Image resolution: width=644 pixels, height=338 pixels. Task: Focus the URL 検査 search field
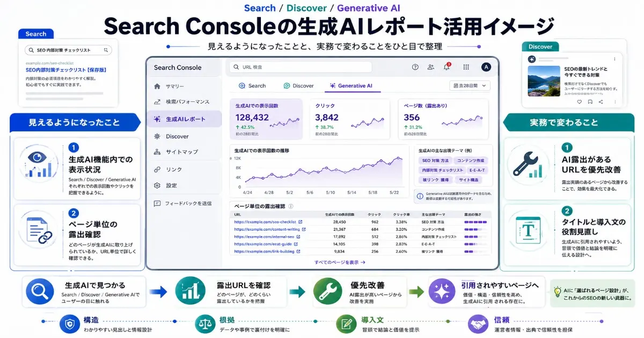[301, 67]
